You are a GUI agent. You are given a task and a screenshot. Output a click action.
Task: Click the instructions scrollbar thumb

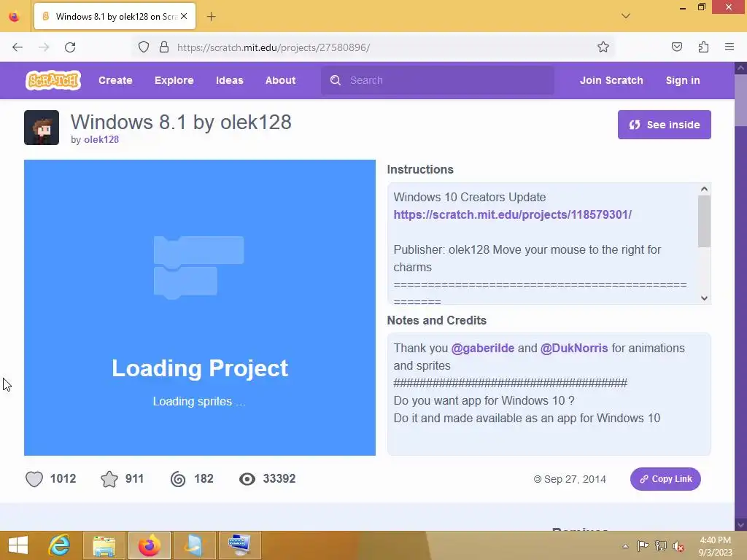click(704, 221)
